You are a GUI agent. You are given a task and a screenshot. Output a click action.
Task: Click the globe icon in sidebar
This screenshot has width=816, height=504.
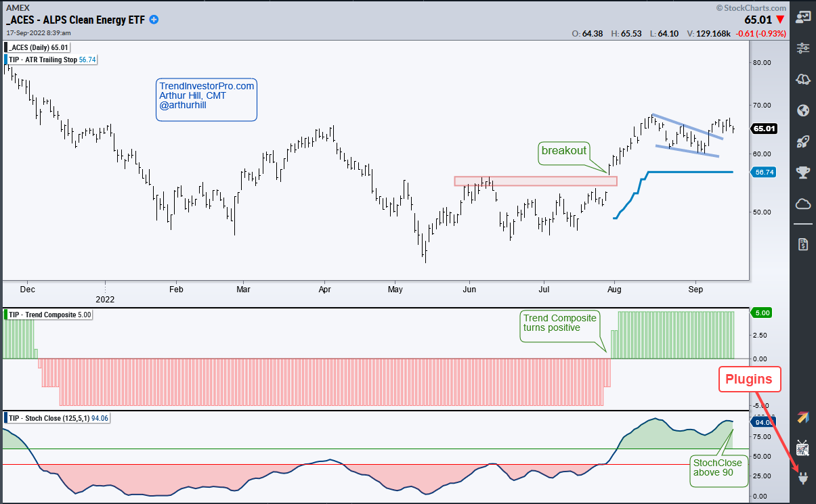pos(804,110)
